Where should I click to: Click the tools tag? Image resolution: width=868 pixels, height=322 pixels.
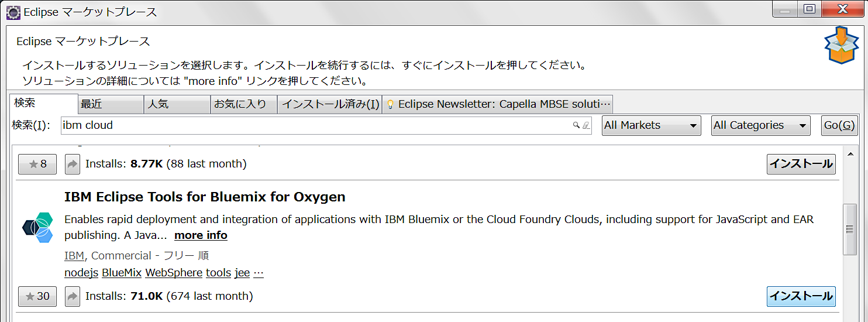(x=218, y=273)
